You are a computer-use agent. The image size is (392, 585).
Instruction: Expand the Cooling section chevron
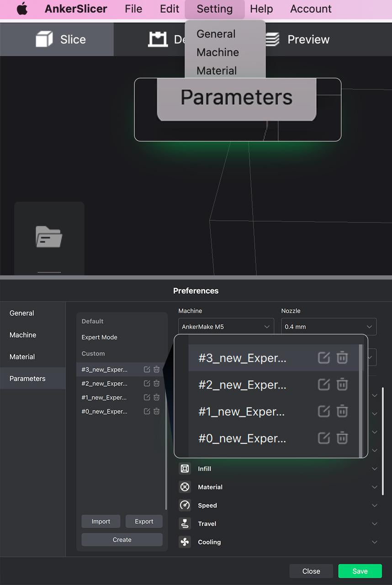(375, 542)
